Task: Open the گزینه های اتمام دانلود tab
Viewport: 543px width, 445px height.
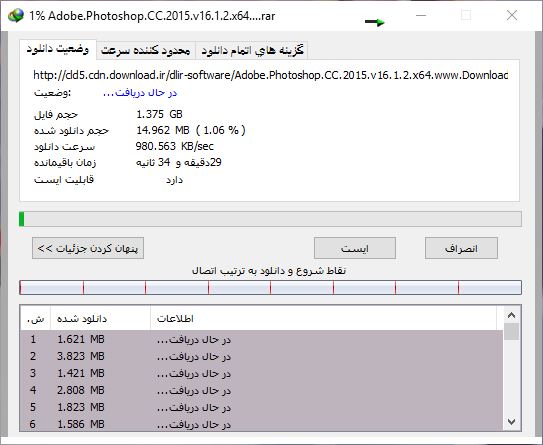Action: click(252, 51)
